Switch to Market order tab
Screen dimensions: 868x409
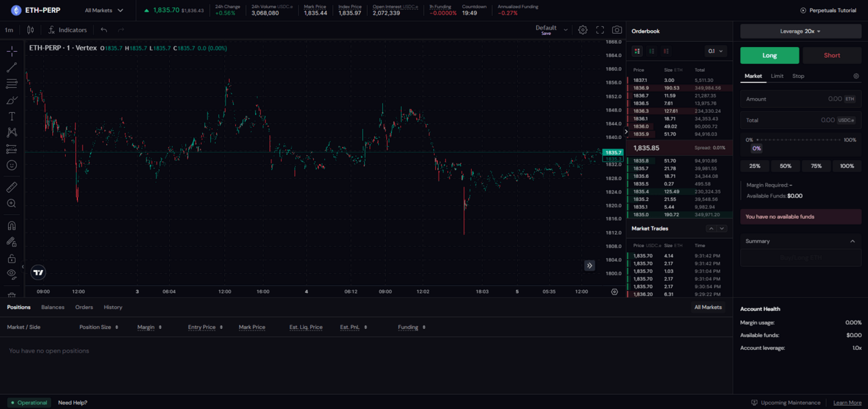(753, 76)
